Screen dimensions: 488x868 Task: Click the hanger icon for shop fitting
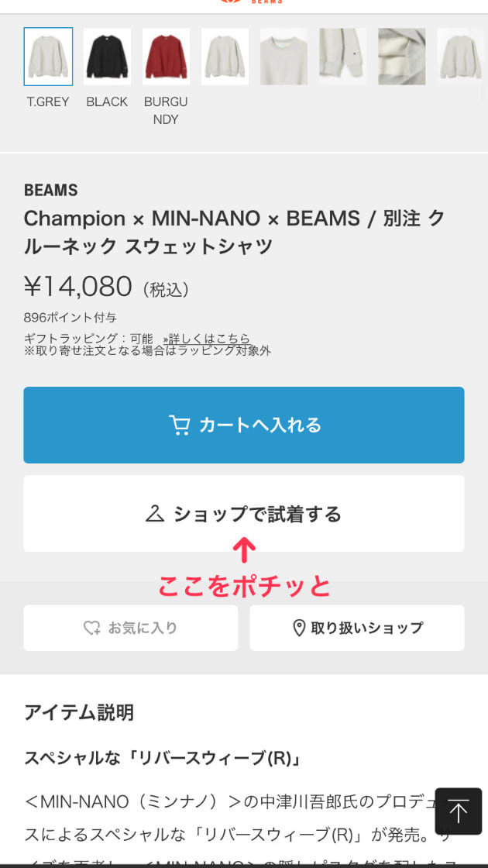[x=155, y=514]
